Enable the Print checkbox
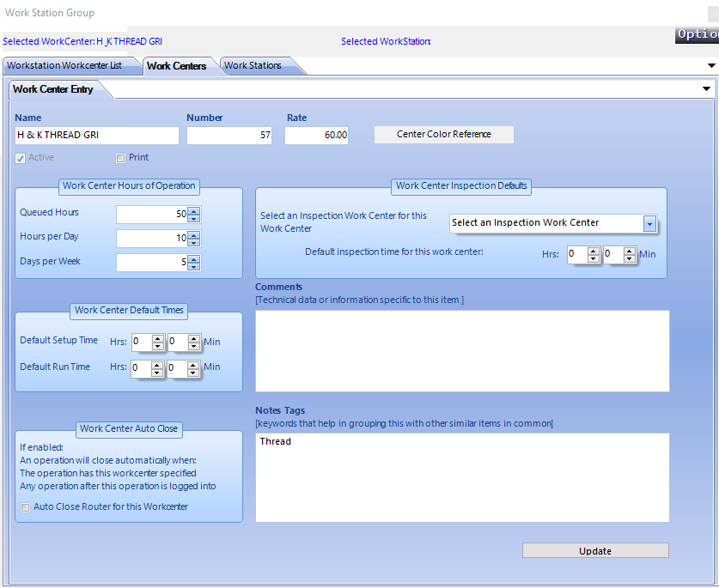The height and width of the screenshot is (588, 719). (120, 158)
